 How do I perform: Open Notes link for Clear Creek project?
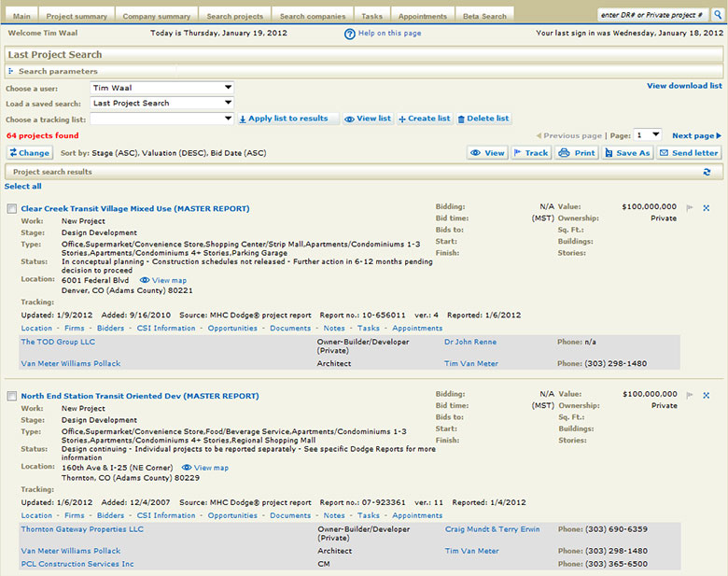coord(334,328)
